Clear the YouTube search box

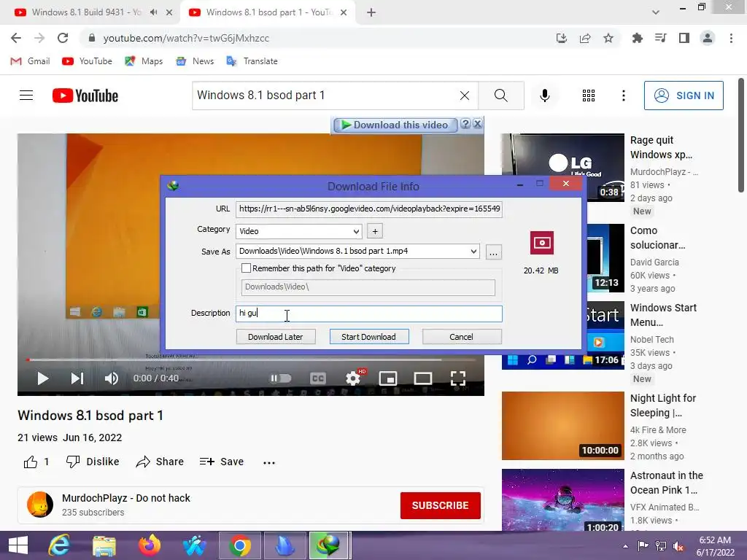tap(465, 96)
